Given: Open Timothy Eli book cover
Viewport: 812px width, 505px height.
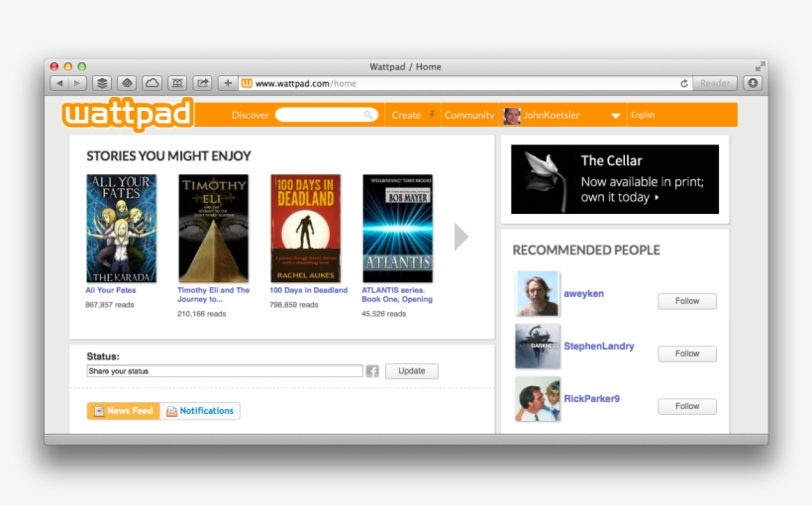Looking at the screenshot, I should click(x=213, y=229).
